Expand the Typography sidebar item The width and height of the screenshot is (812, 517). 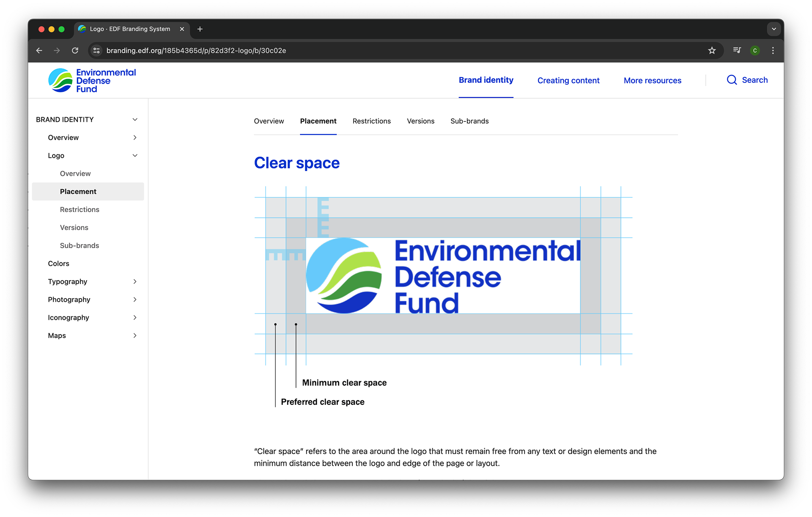pos(135,282)
